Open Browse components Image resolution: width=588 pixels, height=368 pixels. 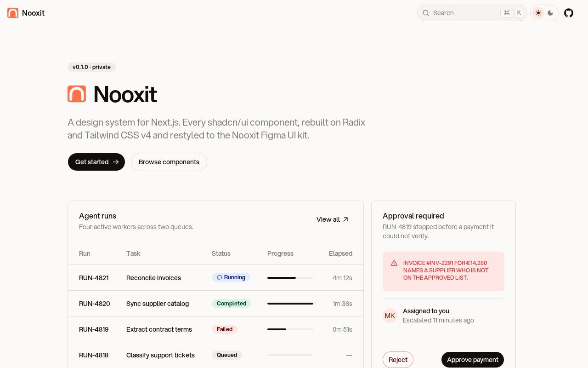(x=169, y=162)
